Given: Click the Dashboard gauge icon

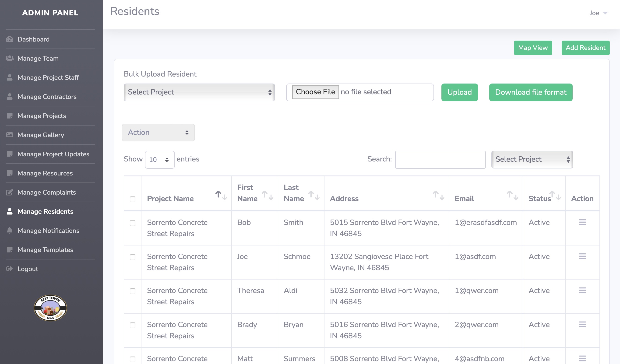Looking at the screenshot, I should (x=10, y=39).
